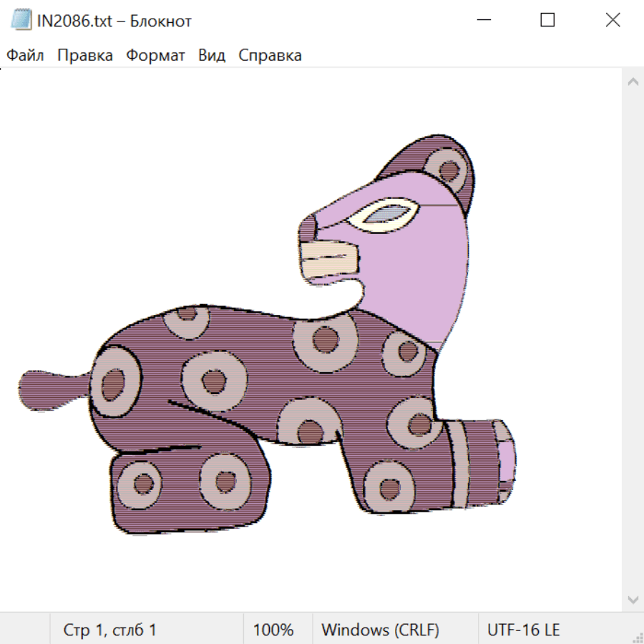The width and height of the screenshot is (644, 644).
Task: Click the Windows (CRLF) status field
Action: coord(380,630)
